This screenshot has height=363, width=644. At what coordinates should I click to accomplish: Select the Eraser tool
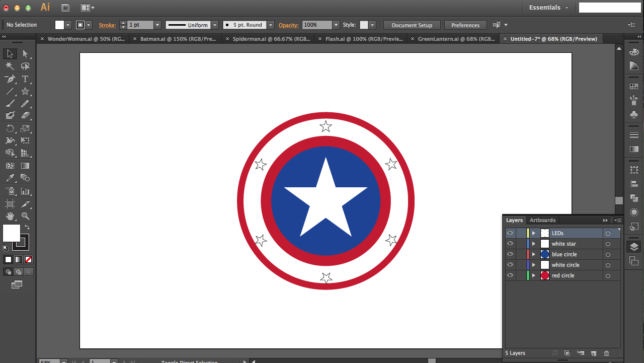(x=25, y=115)
